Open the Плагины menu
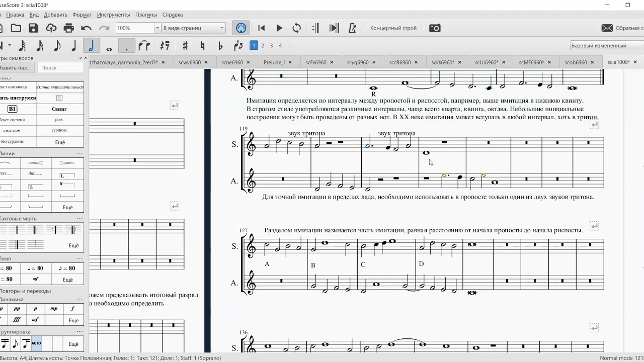644x362 pixels. click(x=146, y=15)
